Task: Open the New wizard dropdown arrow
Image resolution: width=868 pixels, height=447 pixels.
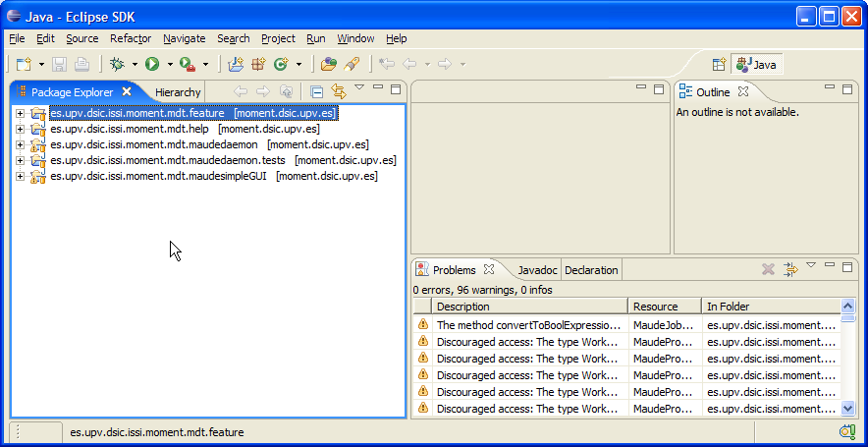Action: 41,65
